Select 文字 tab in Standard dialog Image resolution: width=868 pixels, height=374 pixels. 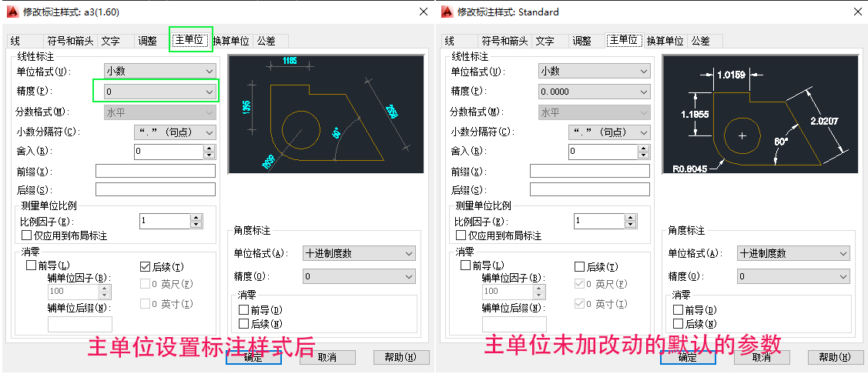click(550, 41)
